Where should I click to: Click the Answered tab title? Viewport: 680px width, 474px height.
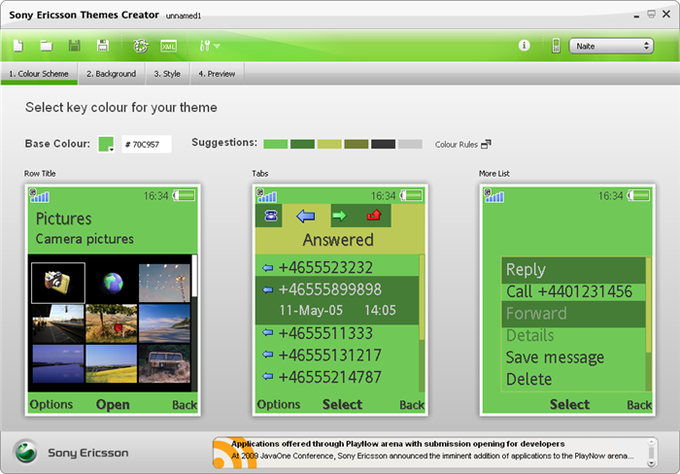pyautogui.click(x=338, y=240)
